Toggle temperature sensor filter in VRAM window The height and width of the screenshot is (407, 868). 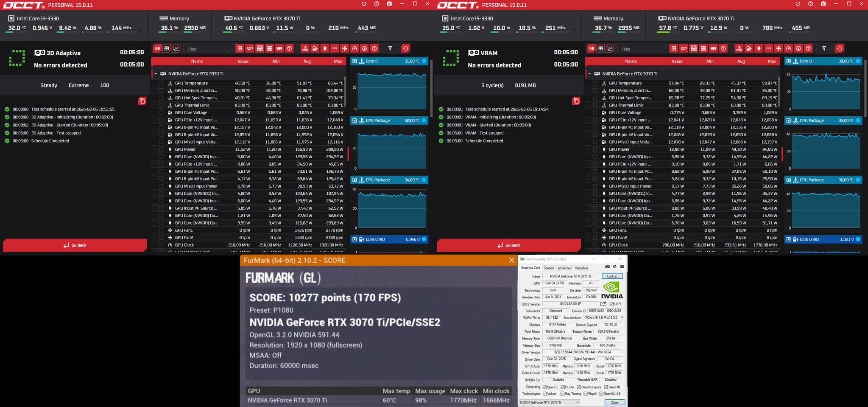739,48
